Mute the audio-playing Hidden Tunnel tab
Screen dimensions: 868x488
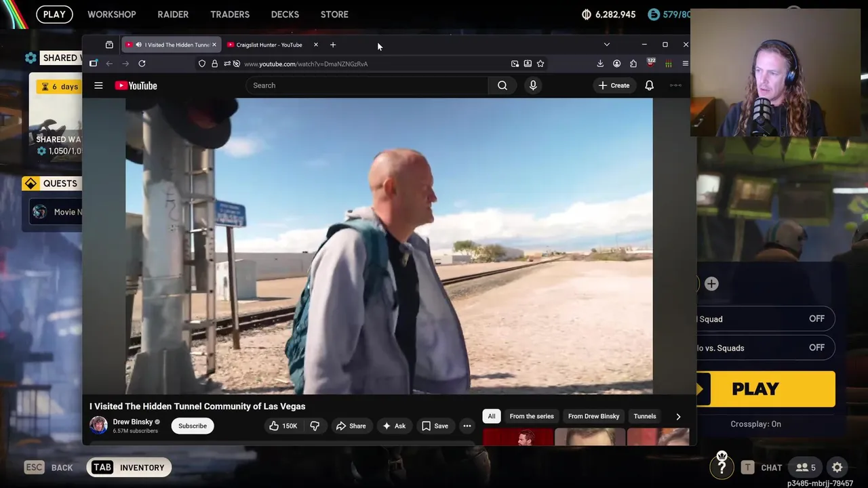pyautogui.click(x=138, y=45)
